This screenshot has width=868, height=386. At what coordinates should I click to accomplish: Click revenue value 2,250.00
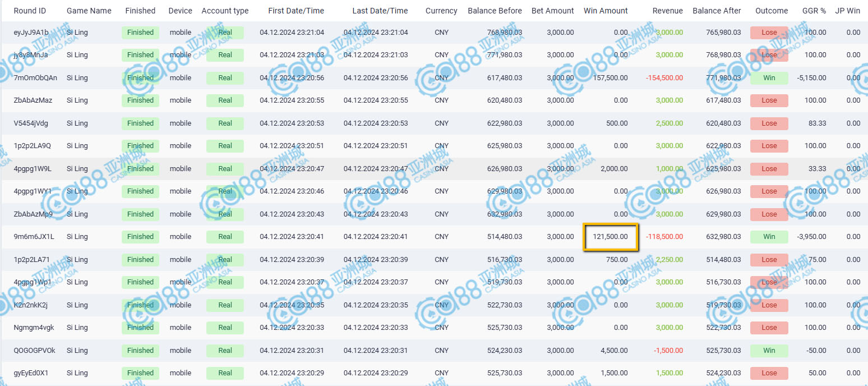click(x=670, y=260)
